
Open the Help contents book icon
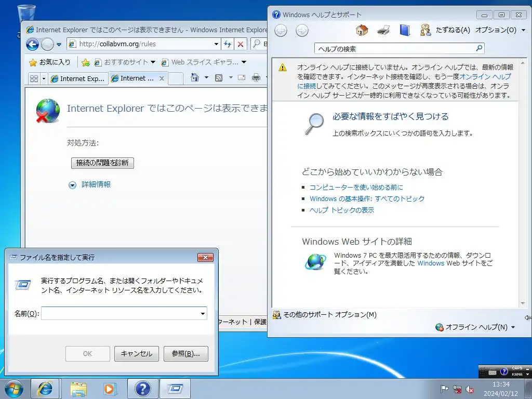(x=405, y=30)
